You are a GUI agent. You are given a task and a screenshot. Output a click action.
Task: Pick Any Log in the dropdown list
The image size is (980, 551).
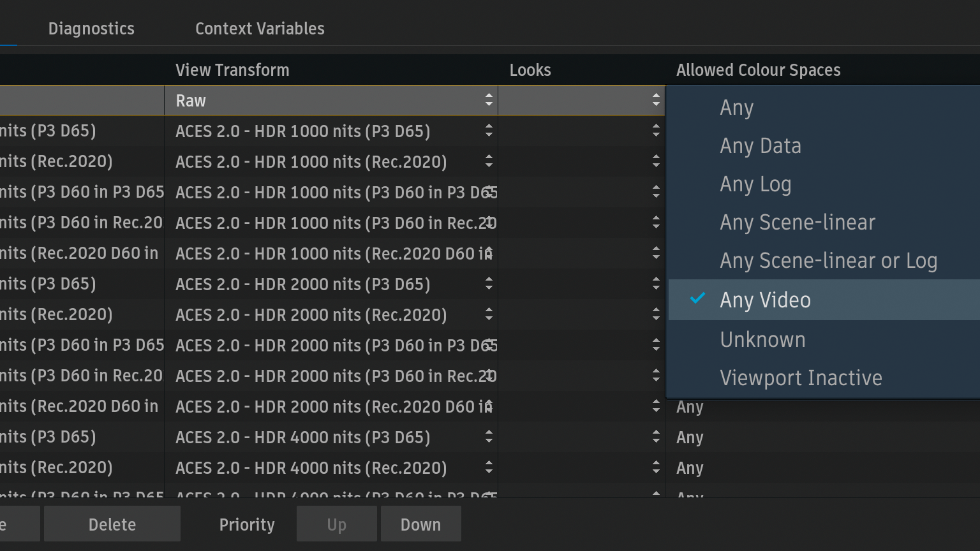(x=824, y=184)
